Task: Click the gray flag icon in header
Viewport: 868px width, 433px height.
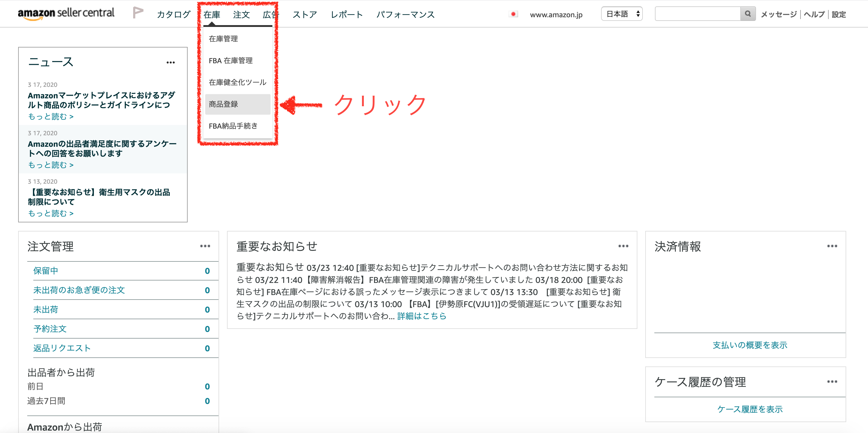Action: coord(138,13)
